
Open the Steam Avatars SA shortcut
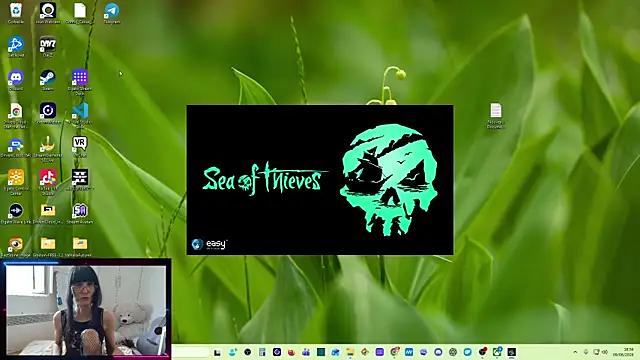80,213
